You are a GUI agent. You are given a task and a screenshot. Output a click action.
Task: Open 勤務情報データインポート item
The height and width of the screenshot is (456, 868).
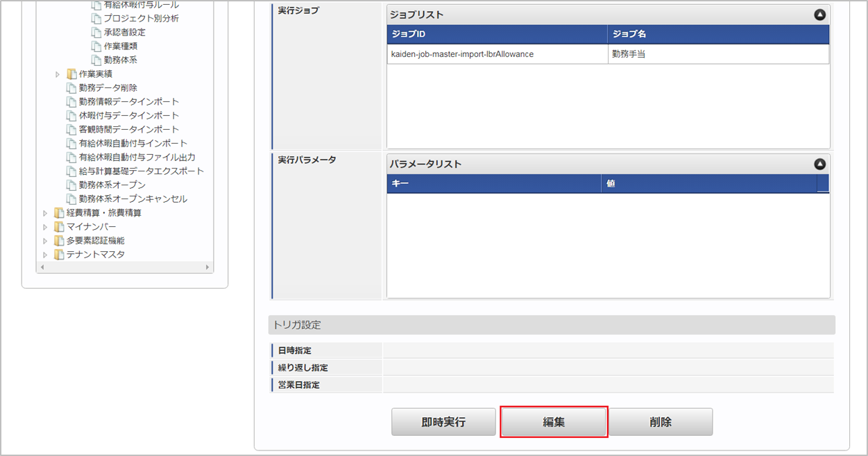[x=129, y=102]
